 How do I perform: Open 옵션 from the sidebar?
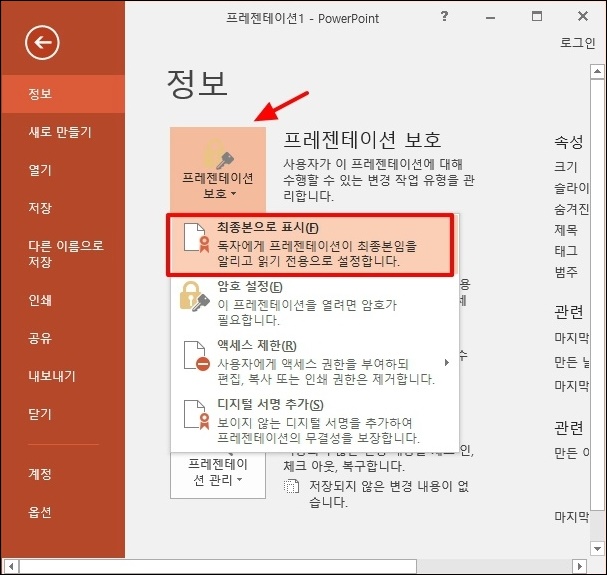pyautogui.click(x=40, y=512)
